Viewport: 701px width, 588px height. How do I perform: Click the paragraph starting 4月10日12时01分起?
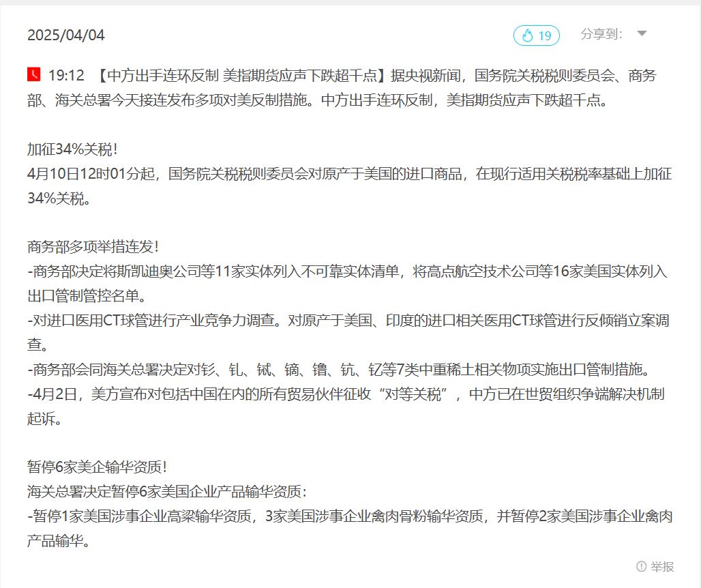[x=350, y=186]
